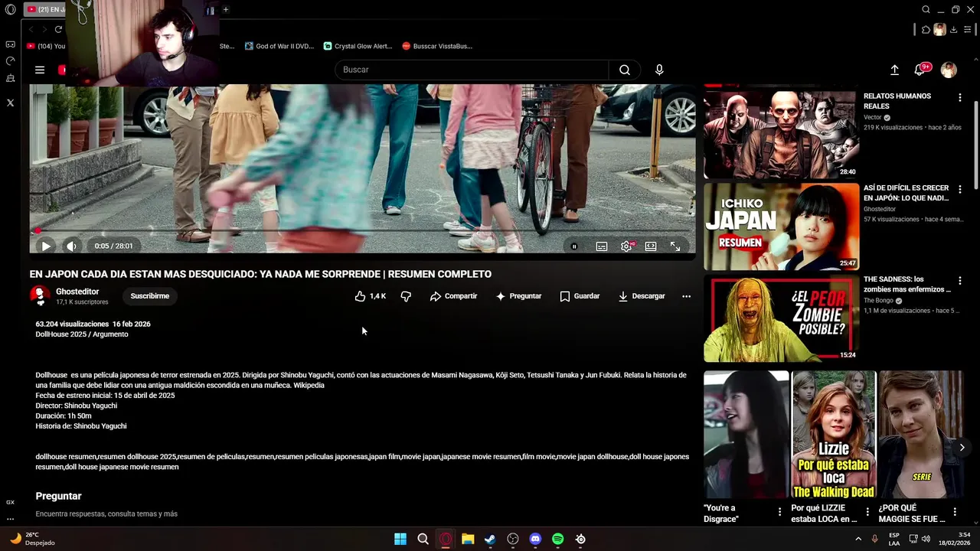Screen dimensions: 980x551
Task: Toggle the autoplay switch in the player
Action: point(574,246)
